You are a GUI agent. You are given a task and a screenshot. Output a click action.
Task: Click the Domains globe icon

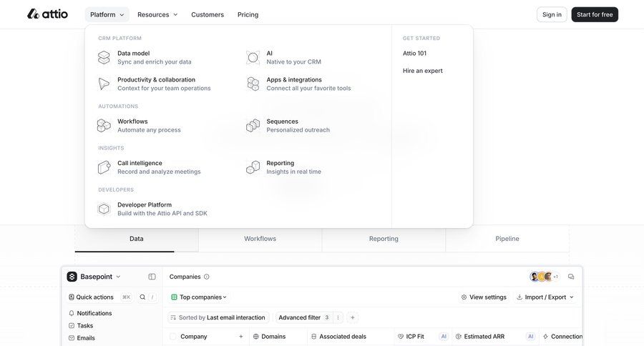tap(256, 337)
